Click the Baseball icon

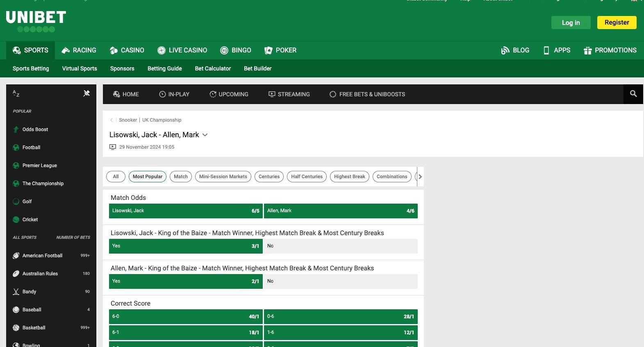point(16,310)
